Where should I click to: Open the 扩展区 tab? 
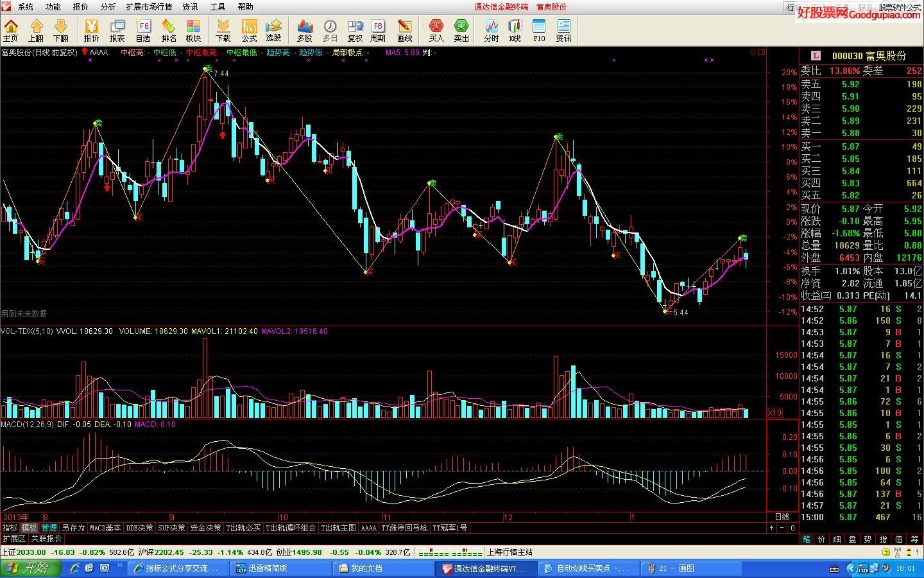[13, 539]
